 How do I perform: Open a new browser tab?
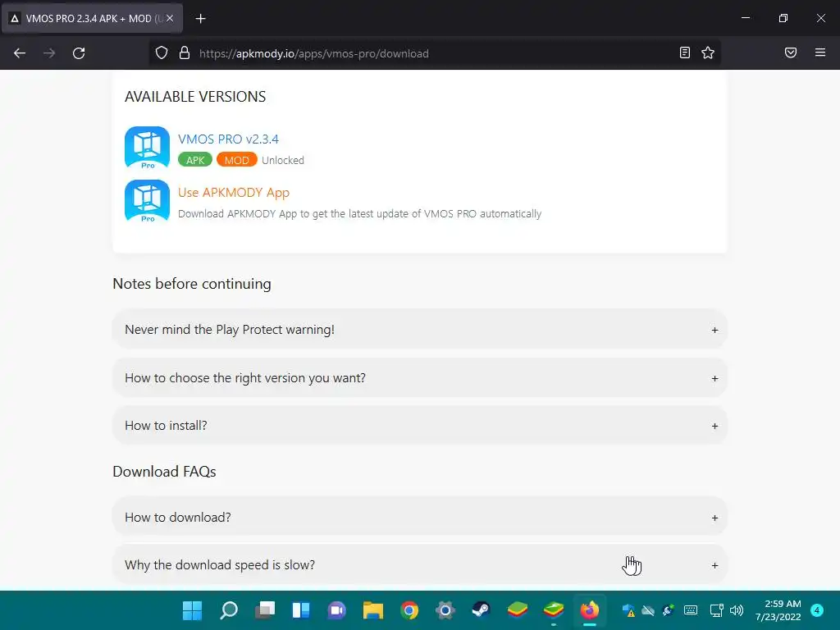pyautogui.click(x=200, y=19)
